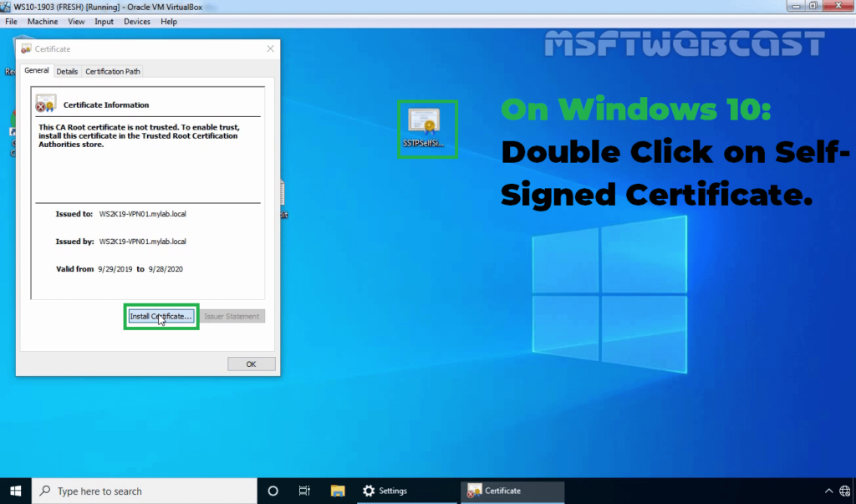Click the VirtualBox window title icon
Image resolution: width=856 pixels, height=504 pixels.
pos(6,7)
